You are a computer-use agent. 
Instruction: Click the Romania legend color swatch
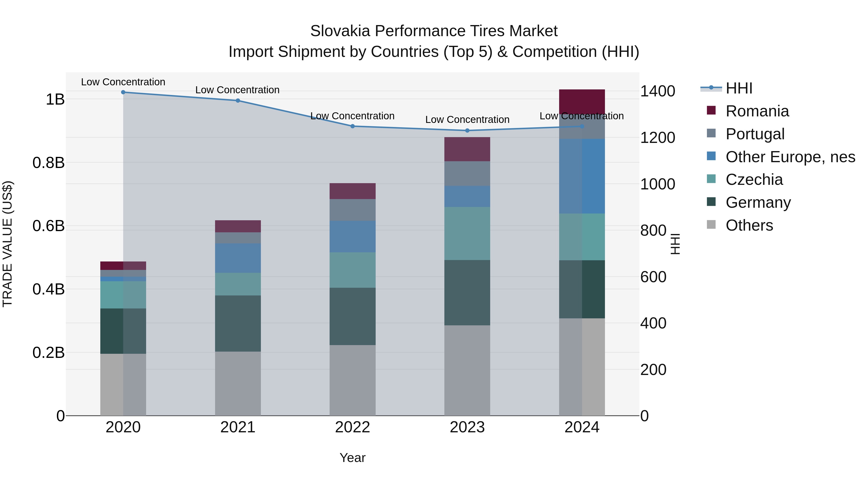pos(711,110)
